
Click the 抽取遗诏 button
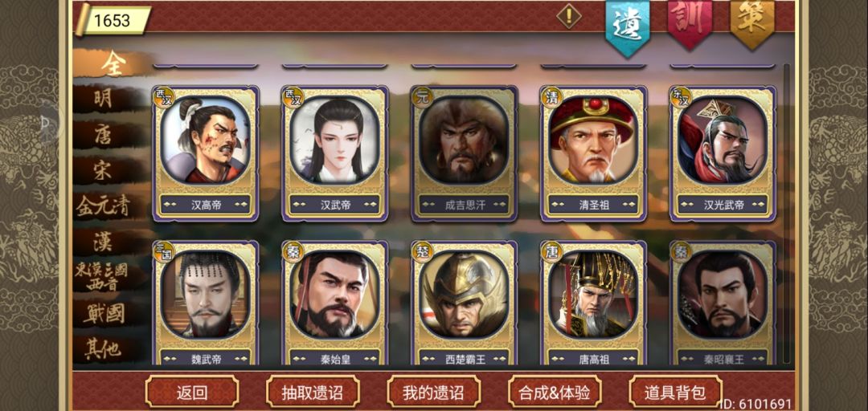313,392
